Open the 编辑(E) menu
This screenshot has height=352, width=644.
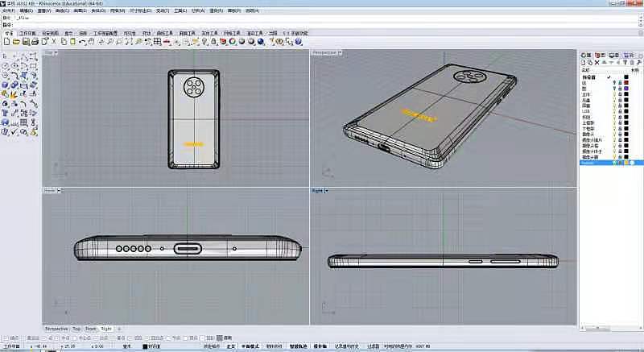coord(27,10)
